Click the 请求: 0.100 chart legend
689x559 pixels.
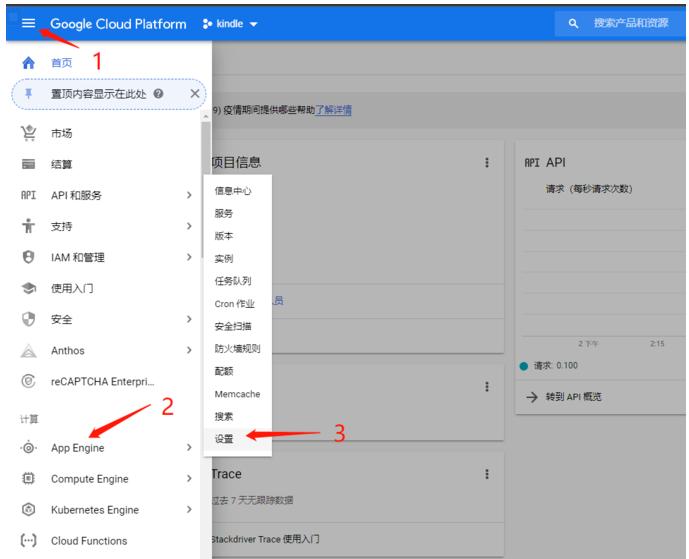tap(549, 366)
